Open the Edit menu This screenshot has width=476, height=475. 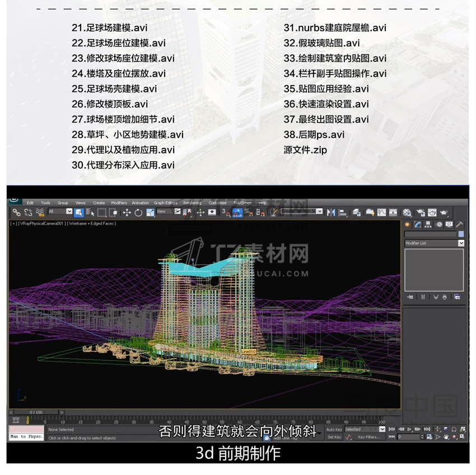click(30, 203)
